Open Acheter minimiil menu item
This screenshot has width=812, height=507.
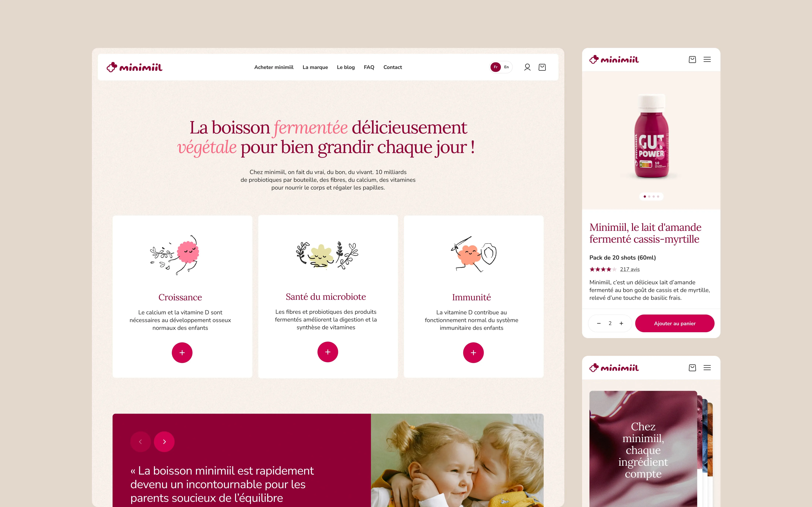click(x=274, y=67)
